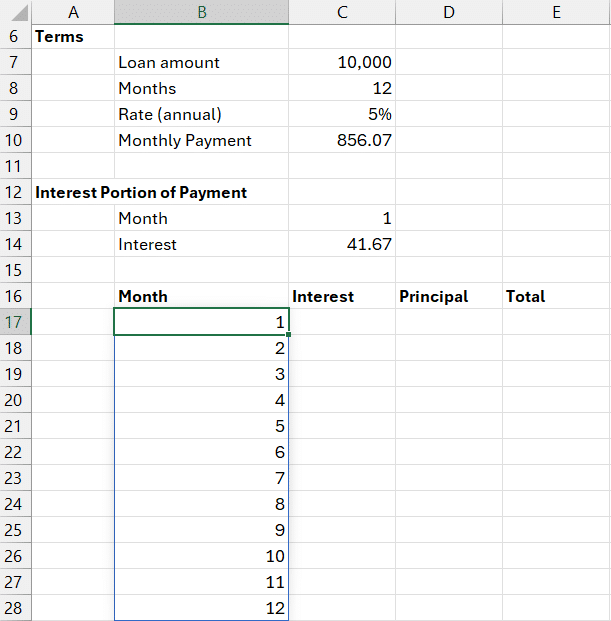Image resolution: width=611 pixels, height=621 pixels.
Task: Select row 10 header
Action: pyautogui.click(x=14, y=140)
